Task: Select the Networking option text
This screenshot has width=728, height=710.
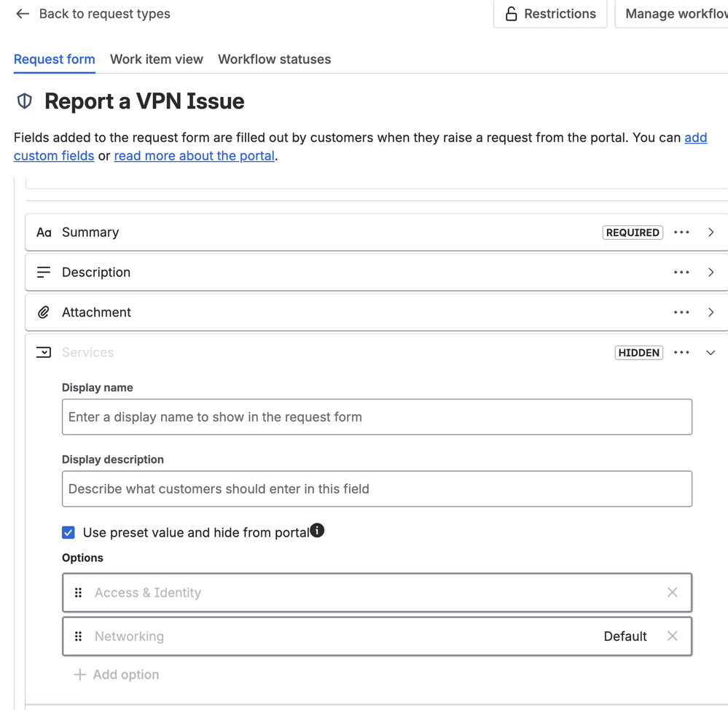Action: [x=129, y=636]
